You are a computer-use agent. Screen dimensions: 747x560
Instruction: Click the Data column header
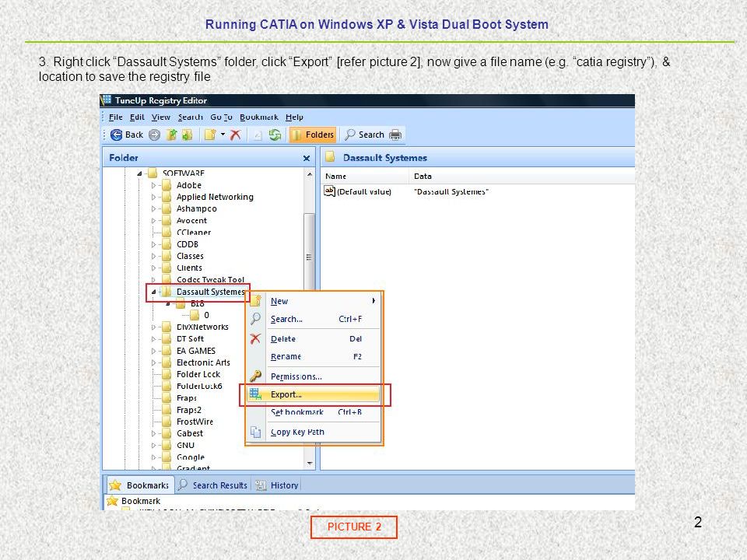[x=521, y=177]
